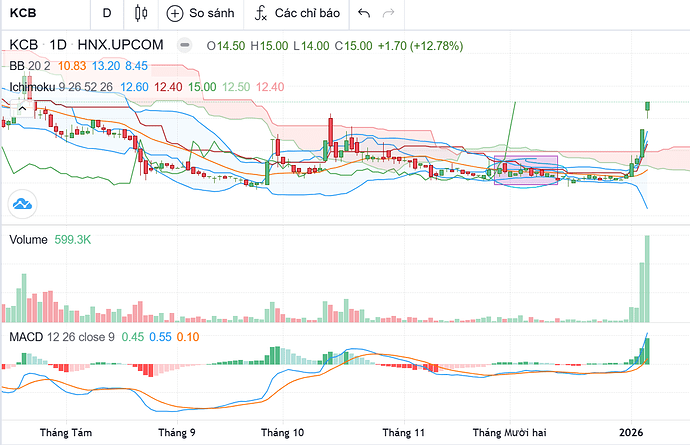The image size is (690, 445).
Task: Click the change value +1.70 (+12.78%)
Action: 420,46
